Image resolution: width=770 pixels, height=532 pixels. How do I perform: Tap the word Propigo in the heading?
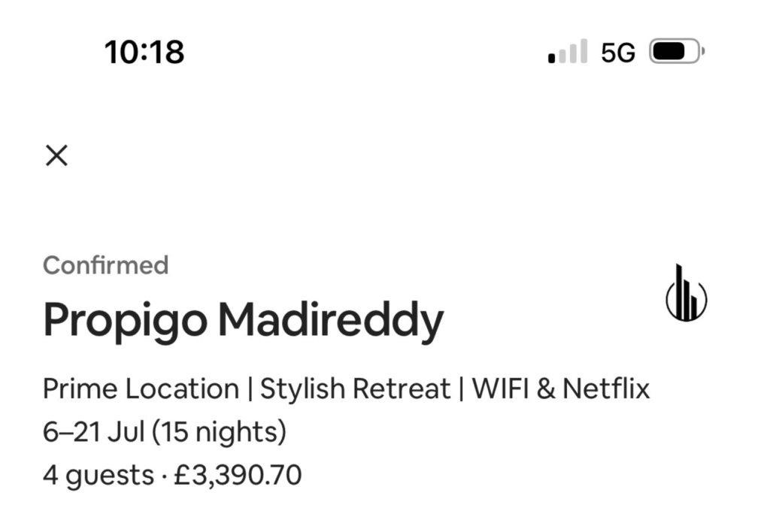point(125,321)
